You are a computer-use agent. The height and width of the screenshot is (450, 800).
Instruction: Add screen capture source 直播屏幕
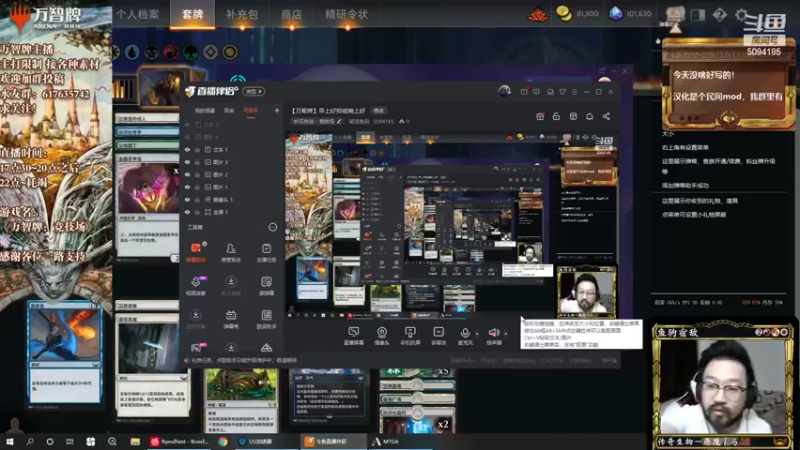354,336
